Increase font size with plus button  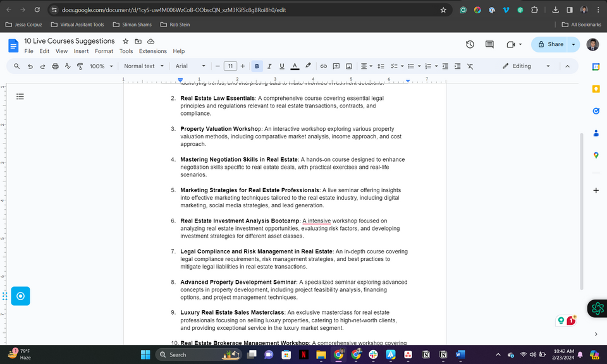(x=243, y=66)
